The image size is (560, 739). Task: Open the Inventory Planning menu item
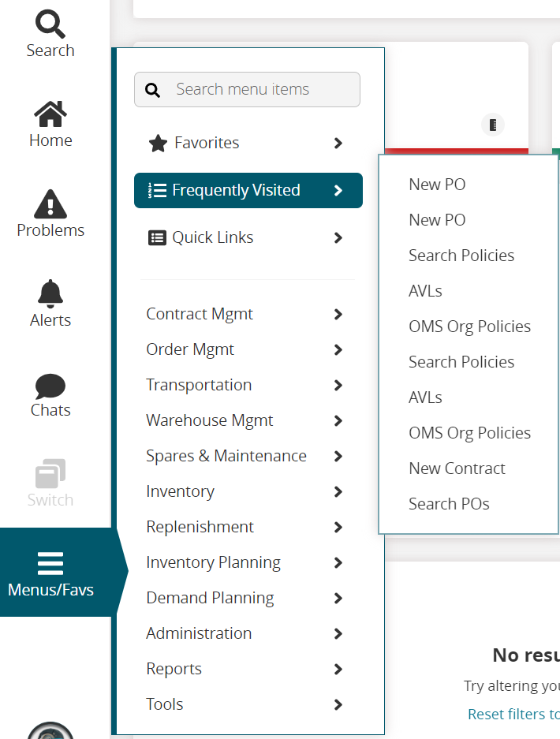point(213,562)
